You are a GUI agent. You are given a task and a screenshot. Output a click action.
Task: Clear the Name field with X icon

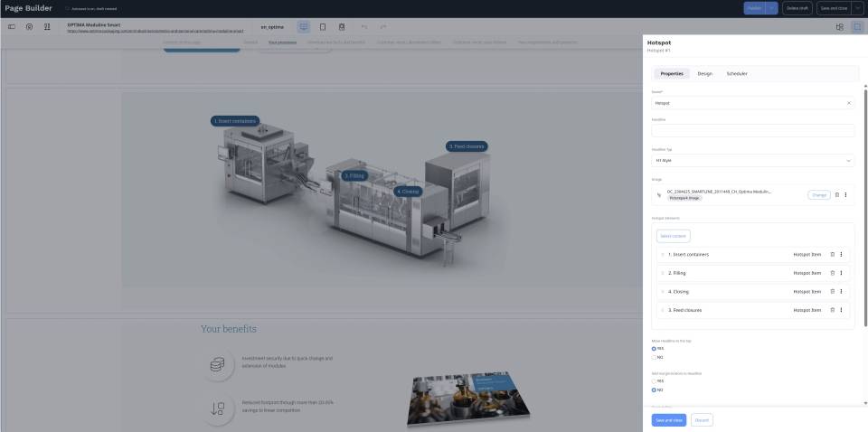pyautogui.click(x=849, y=103)
